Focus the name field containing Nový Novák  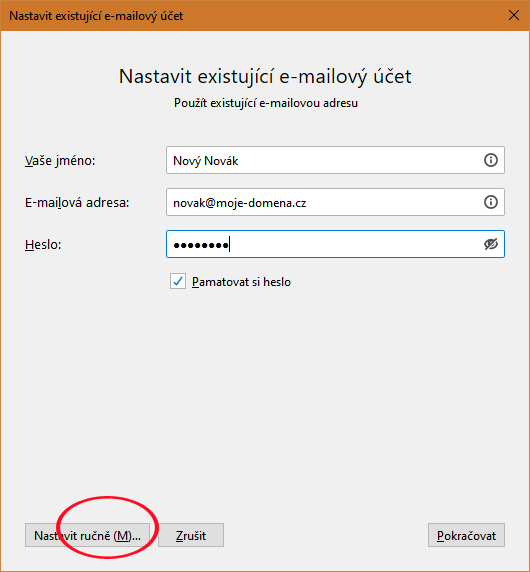coord(335,160)
